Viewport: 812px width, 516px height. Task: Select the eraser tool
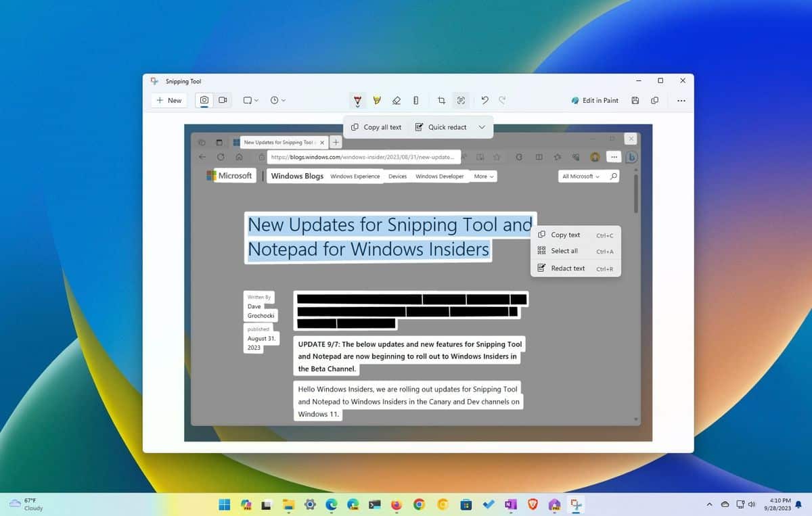point(397,100)
